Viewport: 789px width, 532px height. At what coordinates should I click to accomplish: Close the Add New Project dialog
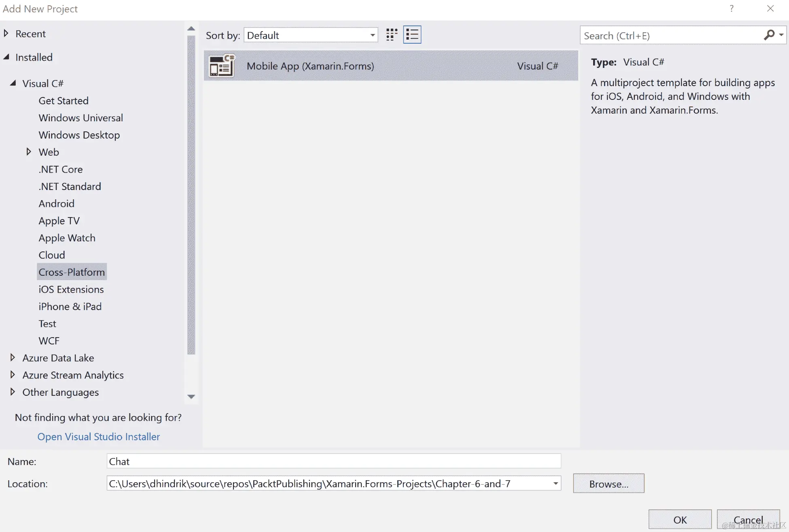coord(770,8)
